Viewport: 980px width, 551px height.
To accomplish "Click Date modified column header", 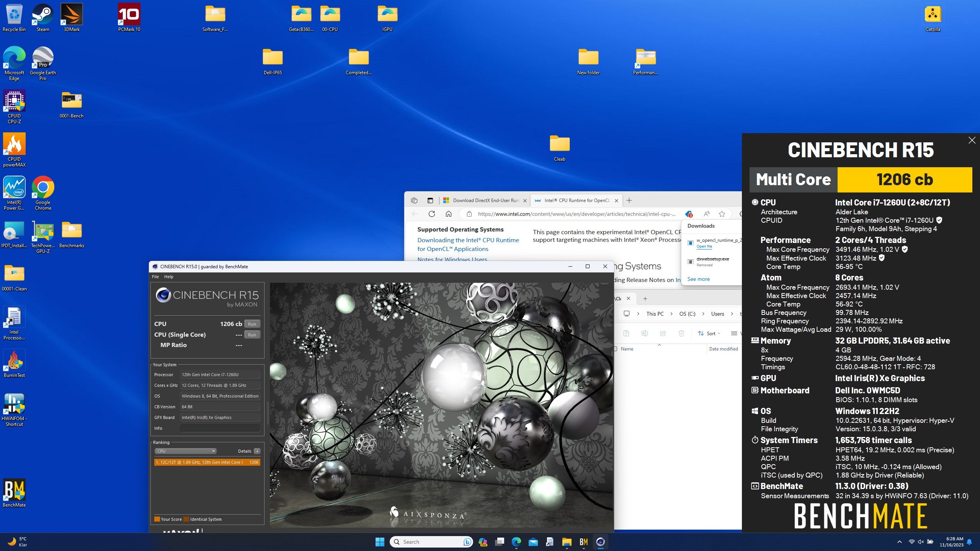I will click(x=723, y=349).
